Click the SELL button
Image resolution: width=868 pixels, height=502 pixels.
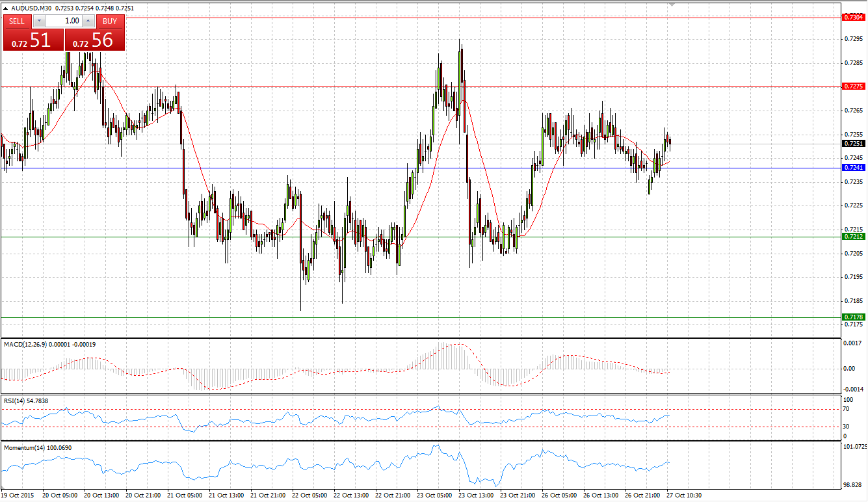coord(18,21)
